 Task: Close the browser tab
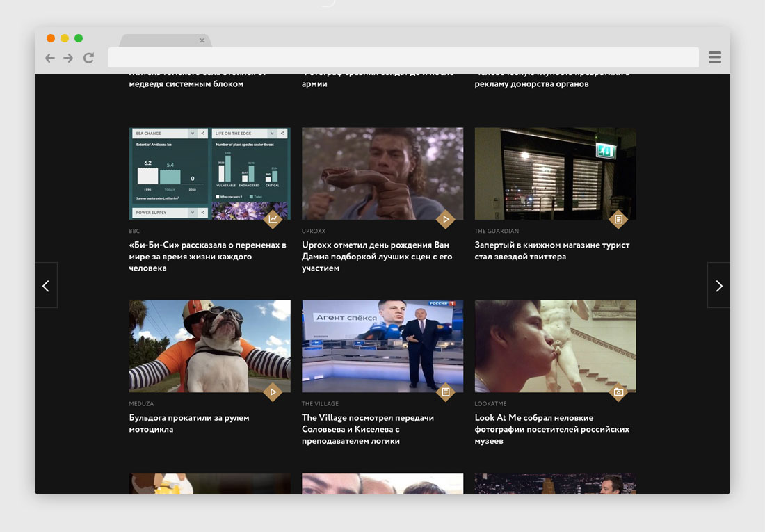202,40
